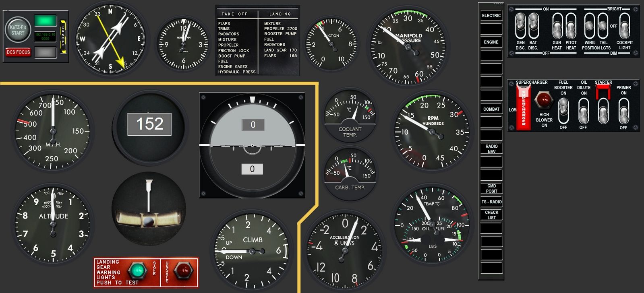Screen dimensions: 644x293
Task: Click the red SUPERCHARGER switch cover
Action: coord(524,107)
